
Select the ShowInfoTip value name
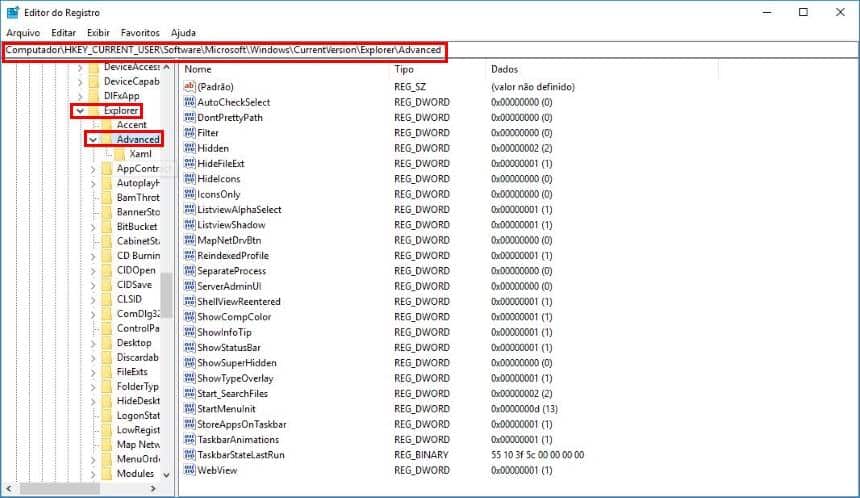click(224, 332)
